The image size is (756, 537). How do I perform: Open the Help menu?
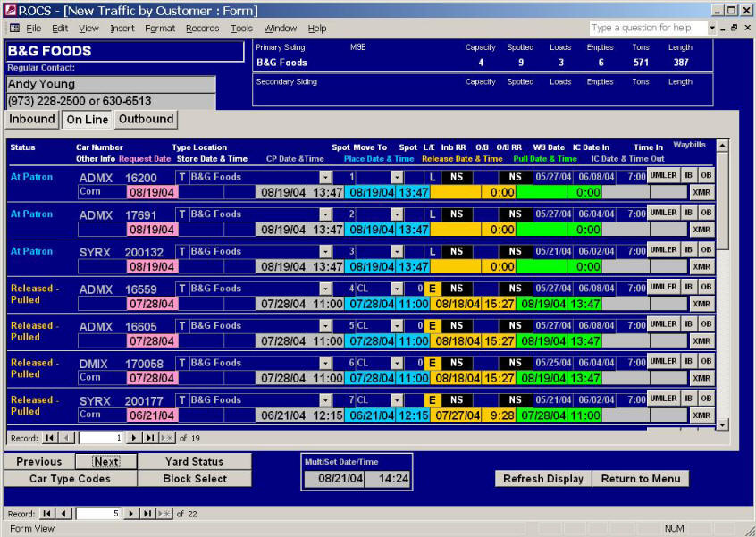316,29
